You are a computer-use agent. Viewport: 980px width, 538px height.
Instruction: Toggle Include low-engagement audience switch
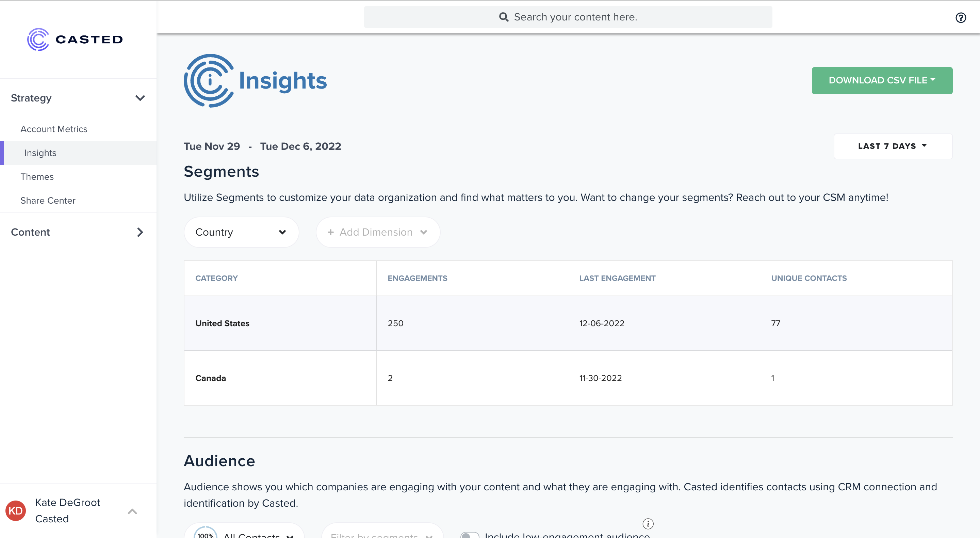470,535
